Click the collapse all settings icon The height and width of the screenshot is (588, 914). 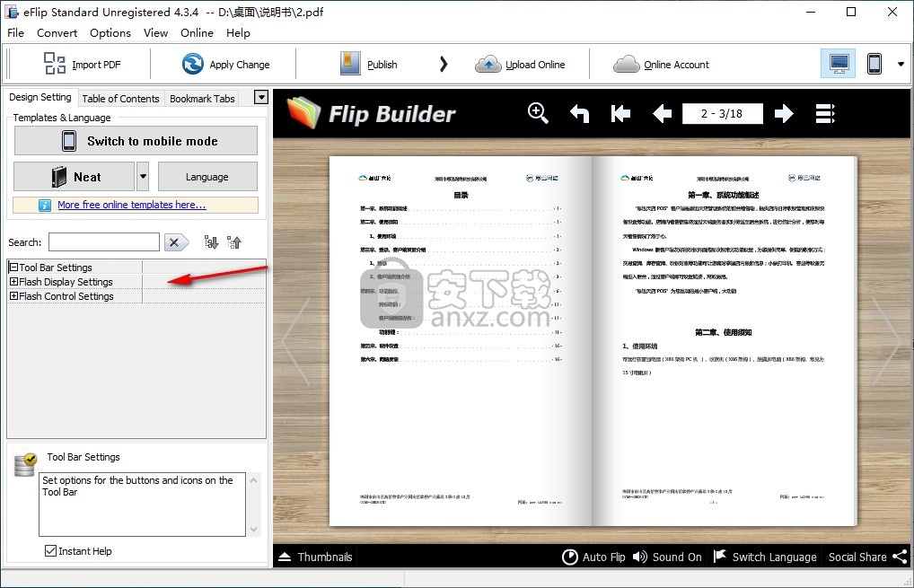point(234,241)
